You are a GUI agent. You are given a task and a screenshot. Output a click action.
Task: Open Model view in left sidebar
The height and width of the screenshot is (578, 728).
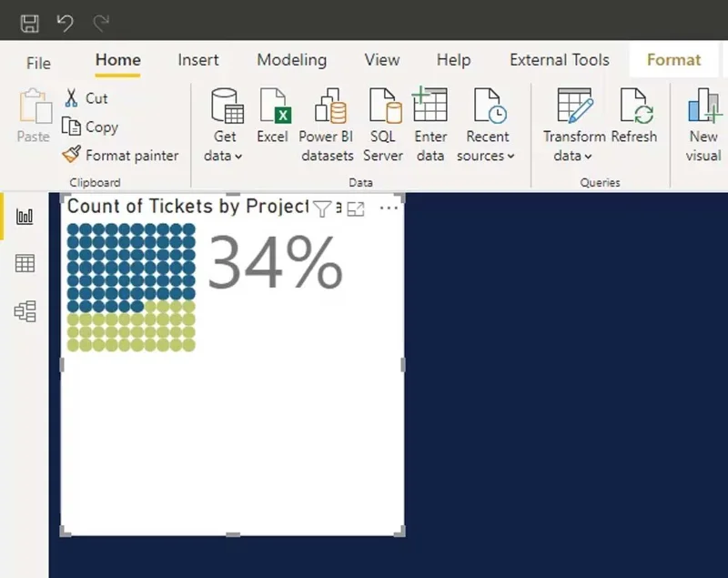point(25,311)
